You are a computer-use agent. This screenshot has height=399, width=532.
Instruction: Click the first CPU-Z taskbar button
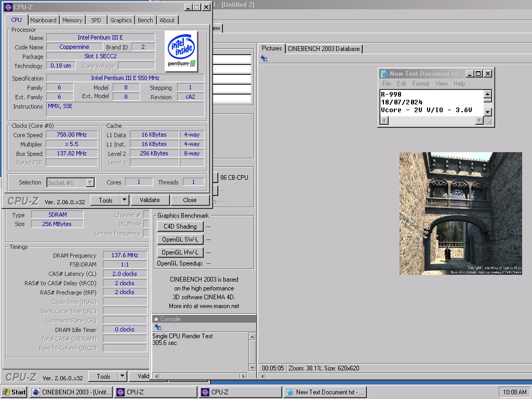[156, 392]
